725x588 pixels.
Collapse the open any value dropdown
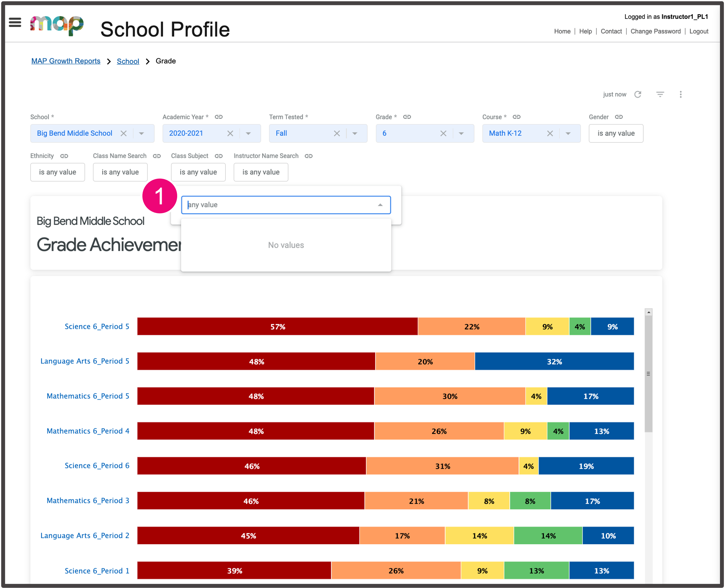tap(380, 205)
